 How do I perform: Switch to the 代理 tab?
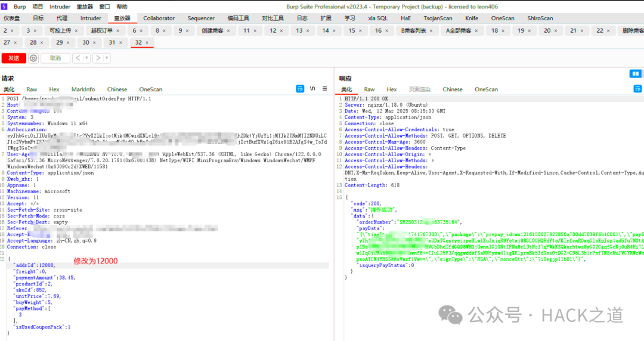point(62,18)
